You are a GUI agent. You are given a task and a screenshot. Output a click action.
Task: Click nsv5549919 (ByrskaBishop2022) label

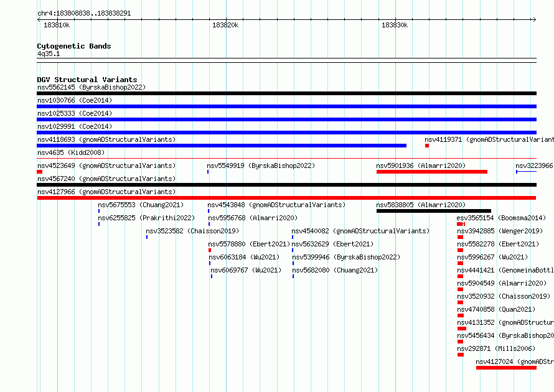261,166
